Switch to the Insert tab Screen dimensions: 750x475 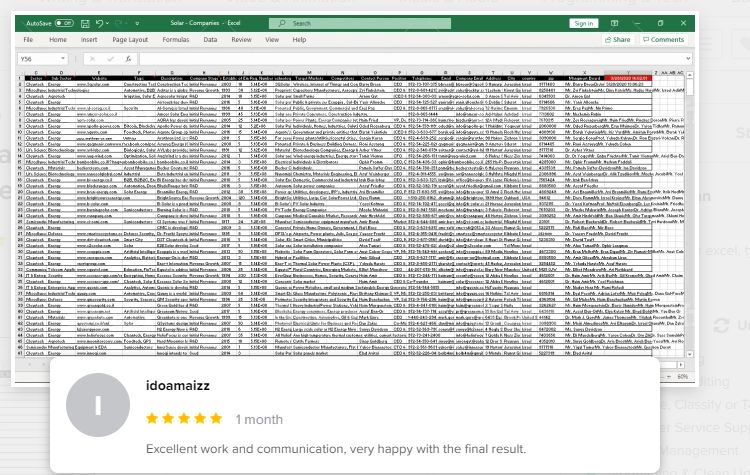coord(89,40)
